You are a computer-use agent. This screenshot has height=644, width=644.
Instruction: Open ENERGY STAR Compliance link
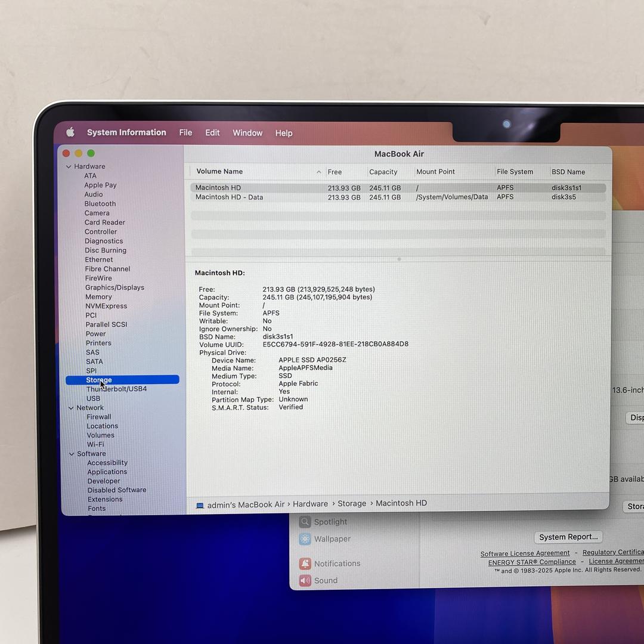532,562
